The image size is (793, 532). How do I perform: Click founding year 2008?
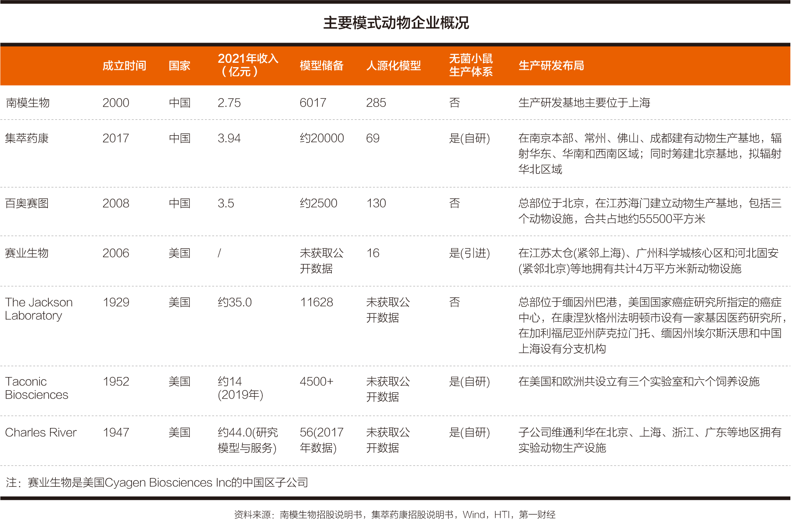click(116, 203)
